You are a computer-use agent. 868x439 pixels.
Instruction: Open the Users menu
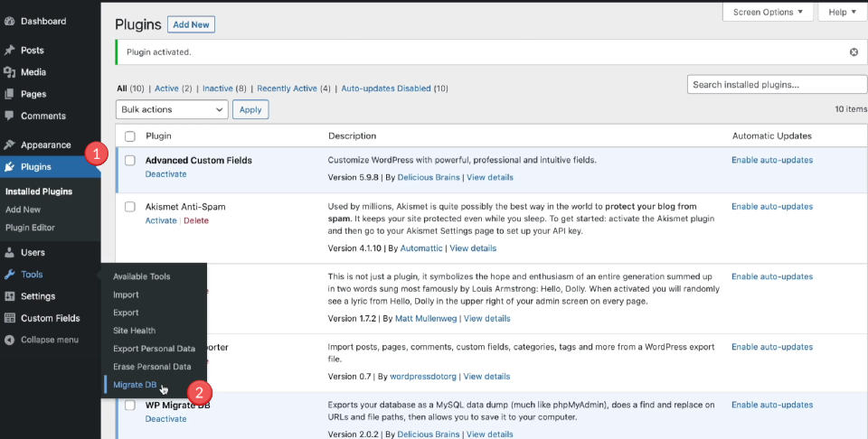[33, 253]
